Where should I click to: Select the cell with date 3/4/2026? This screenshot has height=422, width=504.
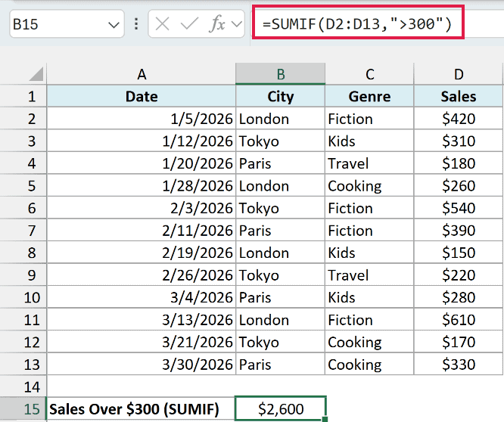[142, 297]
